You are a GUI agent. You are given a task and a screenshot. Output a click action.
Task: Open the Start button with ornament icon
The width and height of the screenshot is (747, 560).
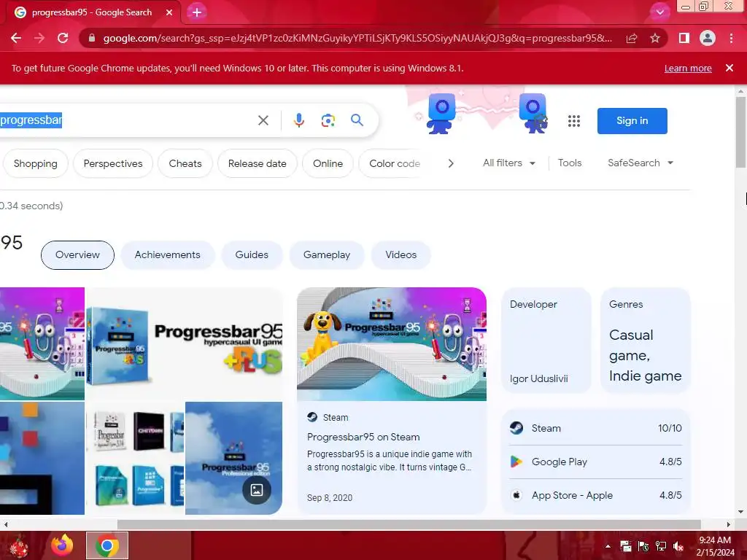pos(19,546)
